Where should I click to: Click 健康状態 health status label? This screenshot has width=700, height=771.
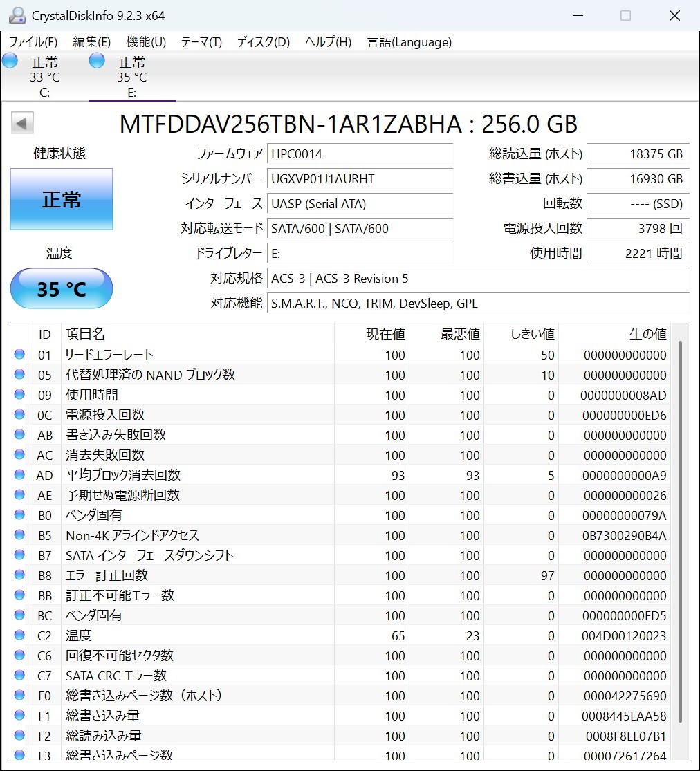point(59,154)
